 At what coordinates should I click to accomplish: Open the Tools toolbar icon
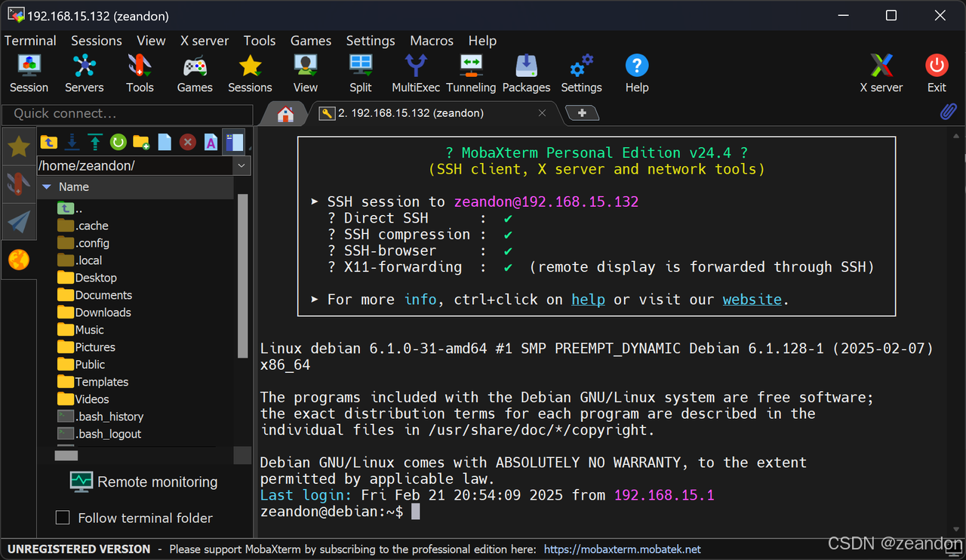point(140,73)
